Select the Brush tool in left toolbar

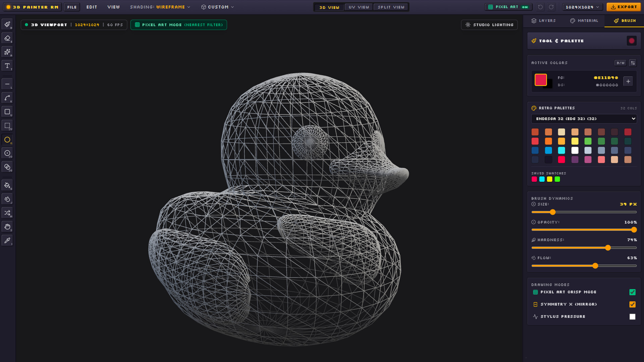pyautogui.click(x=7, y=24)
